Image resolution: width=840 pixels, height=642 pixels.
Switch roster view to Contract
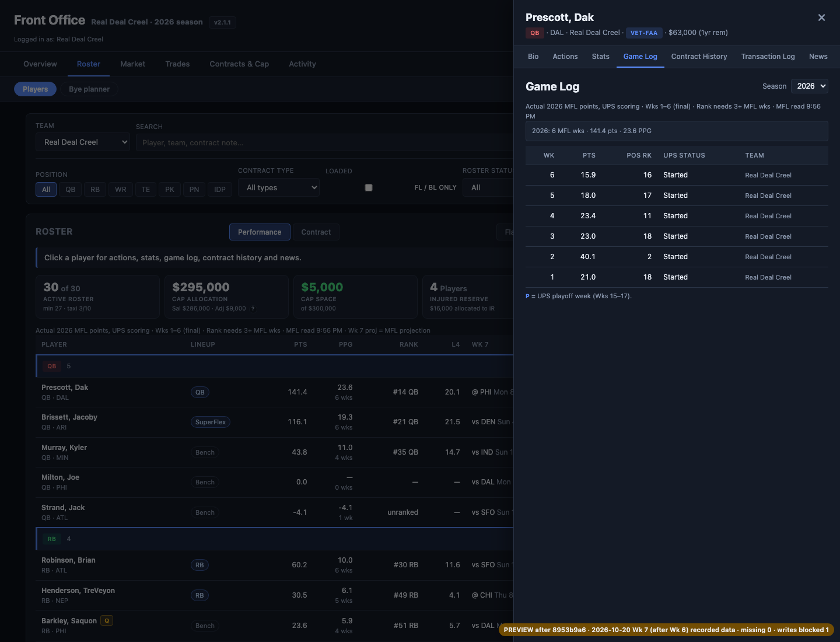pyautogui.click(x=316, y=232)
